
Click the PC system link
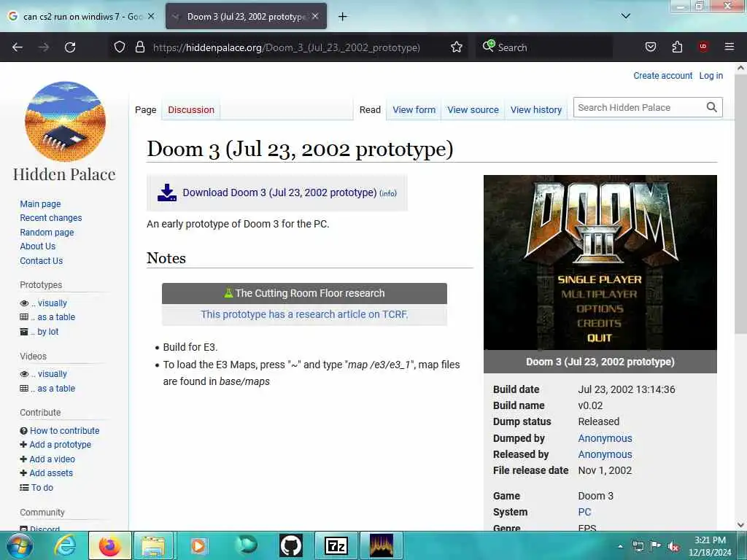pyautogui.click(x=584, y=512)
